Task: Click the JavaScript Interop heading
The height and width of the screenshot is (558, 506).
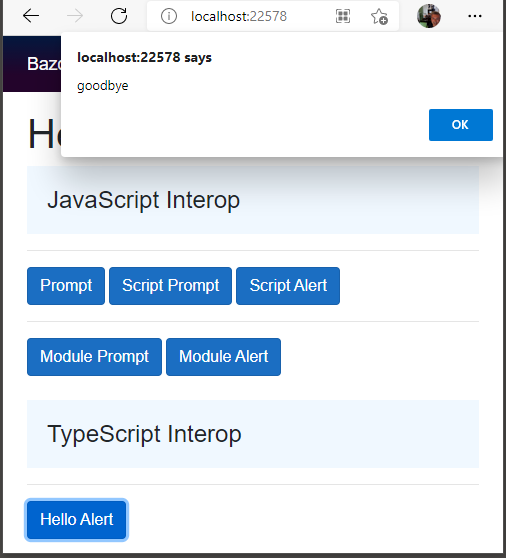Action: (x=143, y=200)
